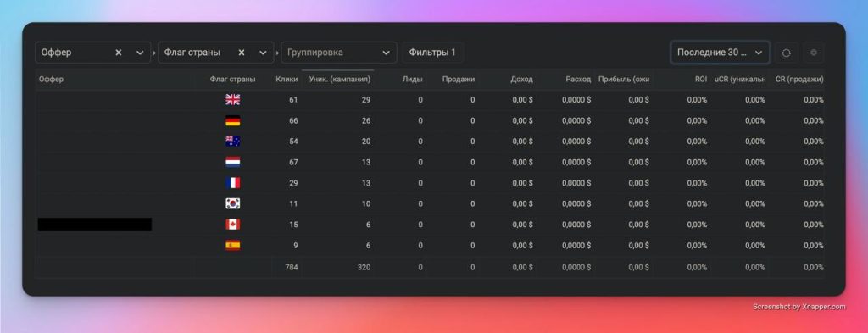Select total clicks value 784
Viewport: 868px width, 333px height.
coord(292,267)
